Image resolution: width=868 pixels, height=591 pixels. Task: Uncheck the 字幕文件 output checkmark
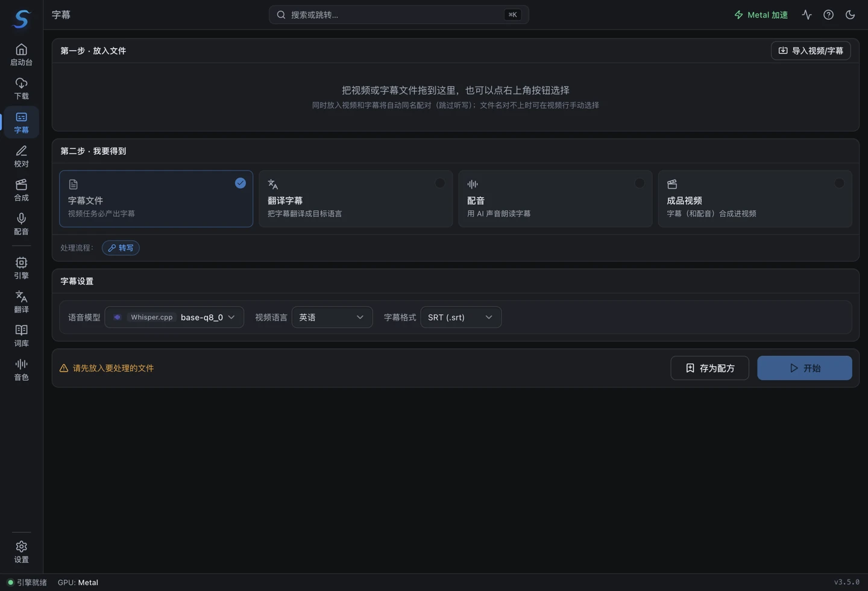pyautogui.click(x=241, y=183)
